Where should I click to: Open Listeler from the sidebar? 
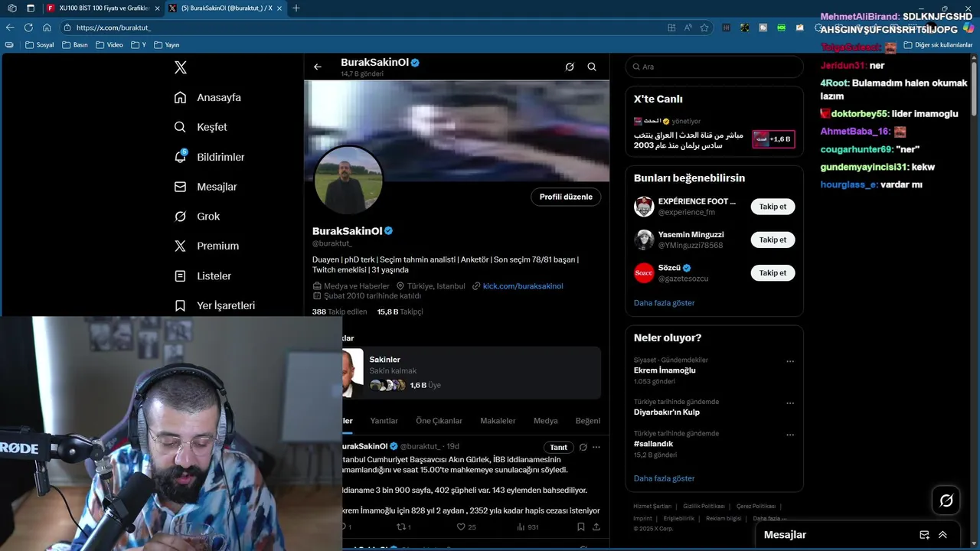[202, 275]
